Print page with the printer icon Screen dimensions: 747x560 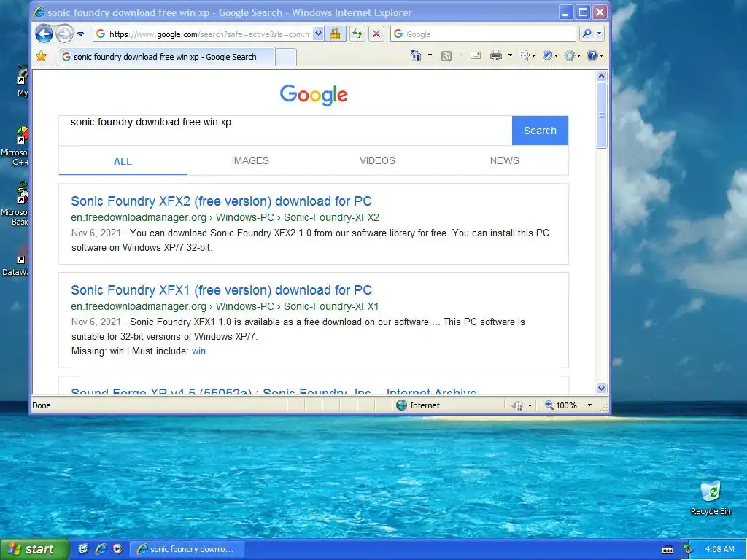coord(496,55)
